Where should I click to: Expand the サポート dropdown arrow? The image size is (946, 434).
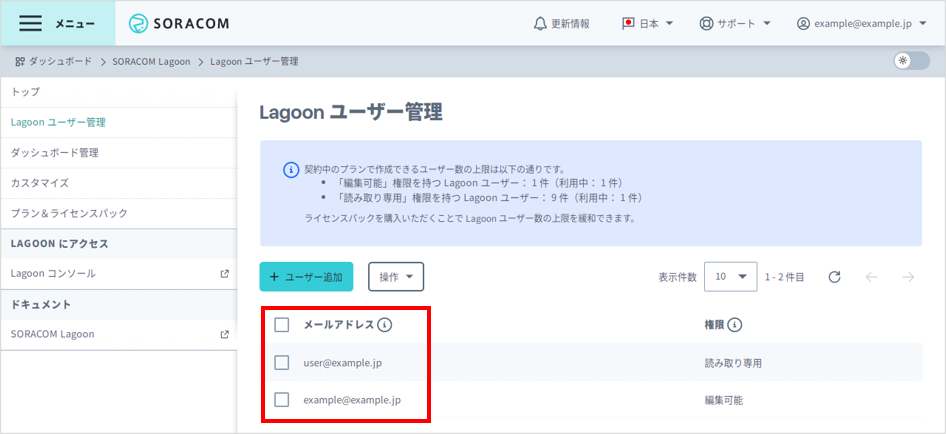767,24
